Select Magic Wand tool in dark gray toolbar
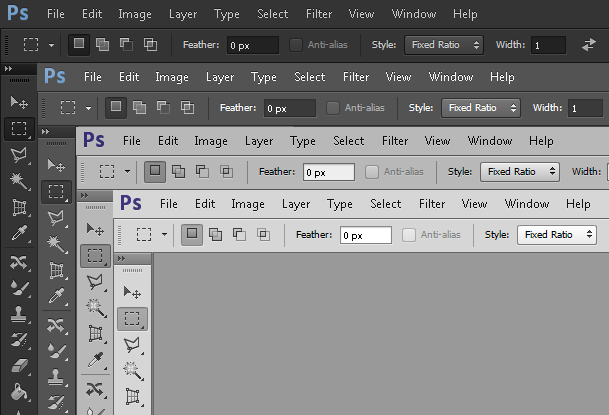 point(56,244)
